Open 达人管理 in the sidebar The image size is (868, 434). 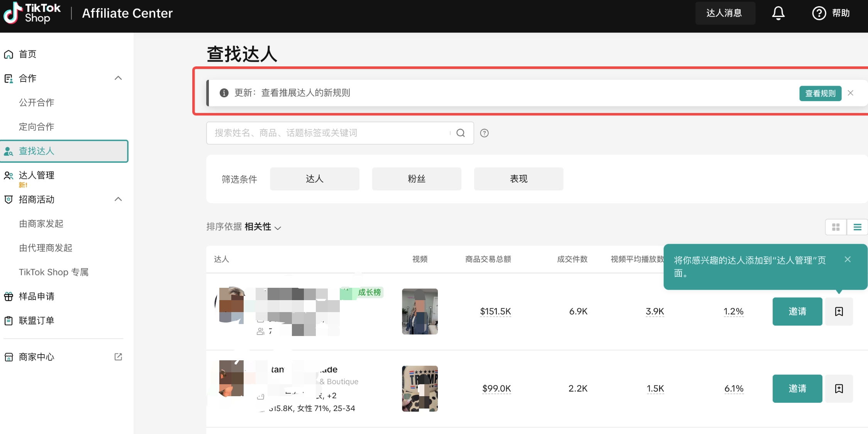[37, 176]
